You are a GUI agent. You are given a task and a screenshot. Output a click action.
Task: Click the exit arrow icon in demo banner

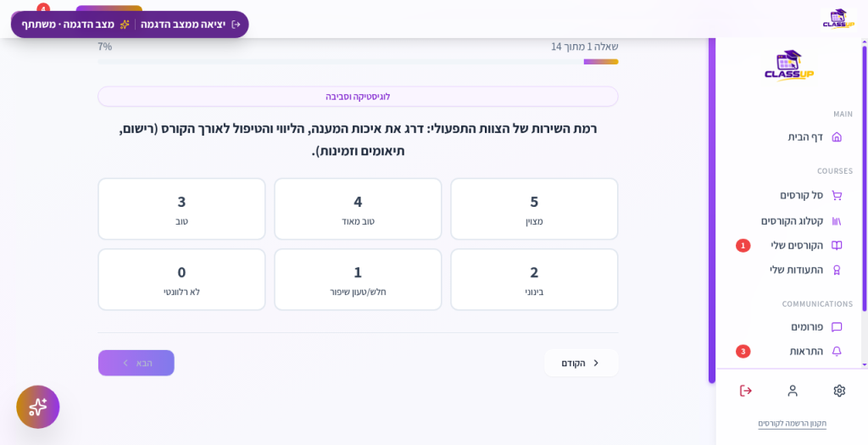[x=236, y=25]
